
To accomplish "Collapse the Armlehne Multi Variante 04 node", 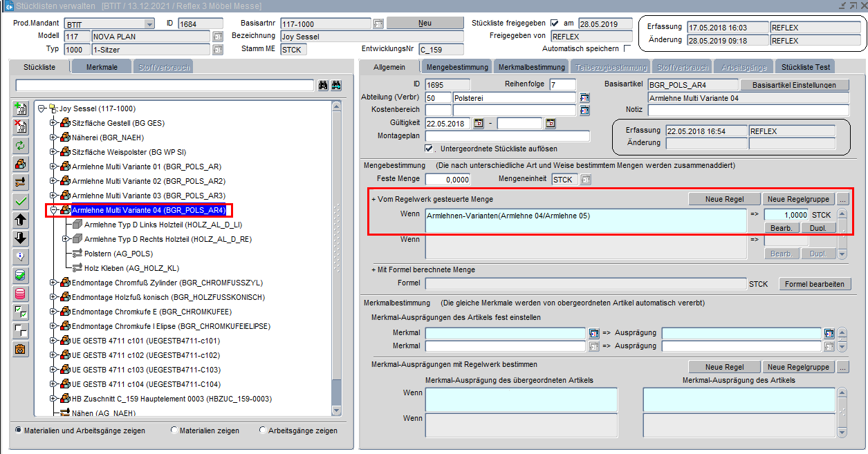I will coord(54,210).
